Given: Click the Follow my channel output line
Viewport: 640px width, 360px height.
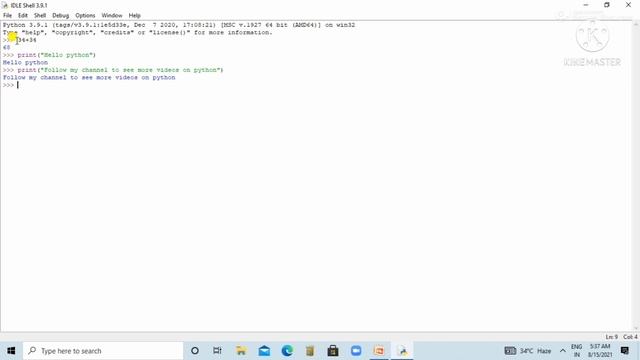Looking at the screenshot, I should click(89, 78).
